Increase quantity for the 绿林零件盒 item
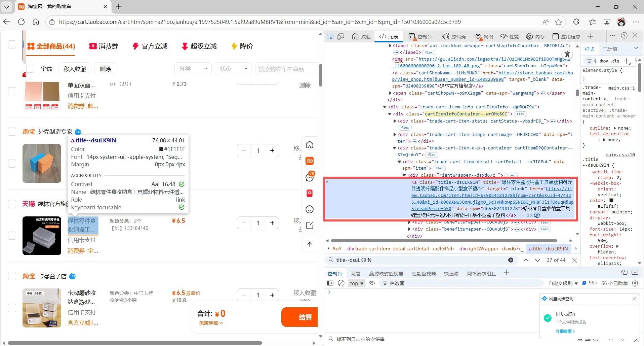The height and width of the screenshot is (346, 644). point(272,223)
